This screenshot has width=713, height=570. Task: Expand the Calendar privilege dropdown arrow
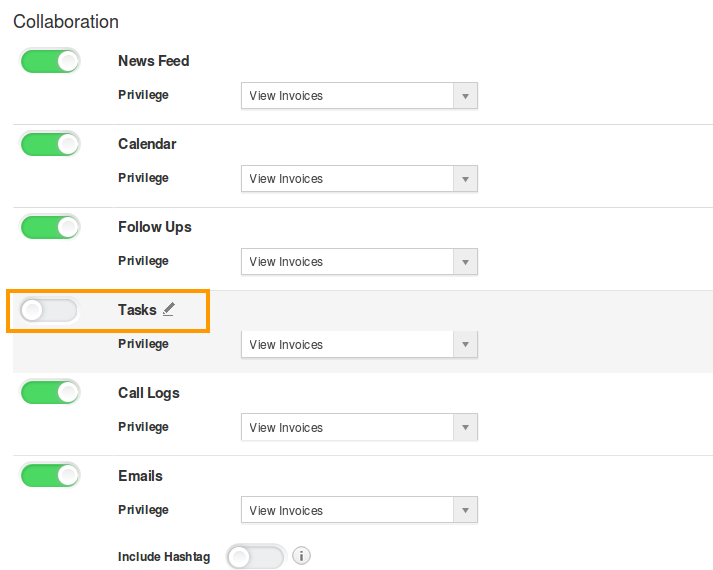465,179
